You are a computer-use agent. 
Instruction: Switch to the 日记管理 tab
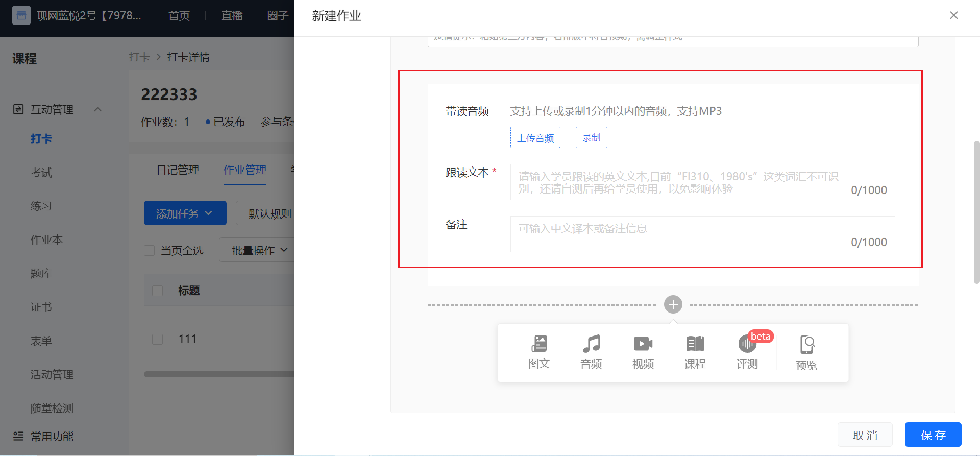click(178, 170)
